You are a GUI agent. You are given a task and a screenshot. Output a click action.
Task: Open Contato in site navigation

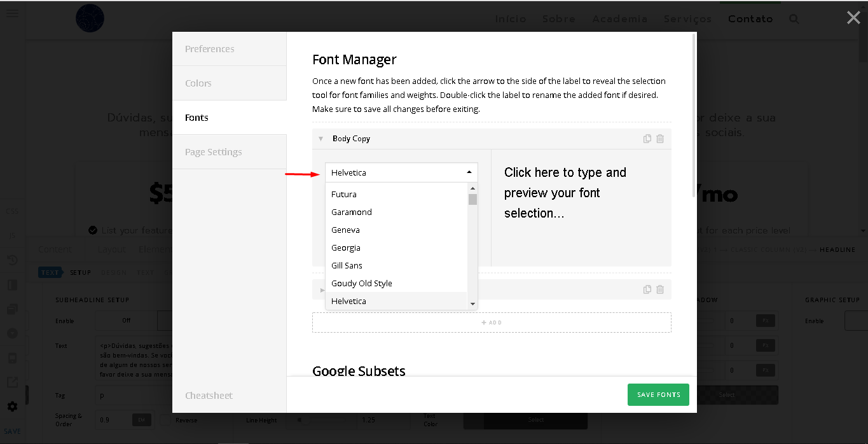coord(750,19)
